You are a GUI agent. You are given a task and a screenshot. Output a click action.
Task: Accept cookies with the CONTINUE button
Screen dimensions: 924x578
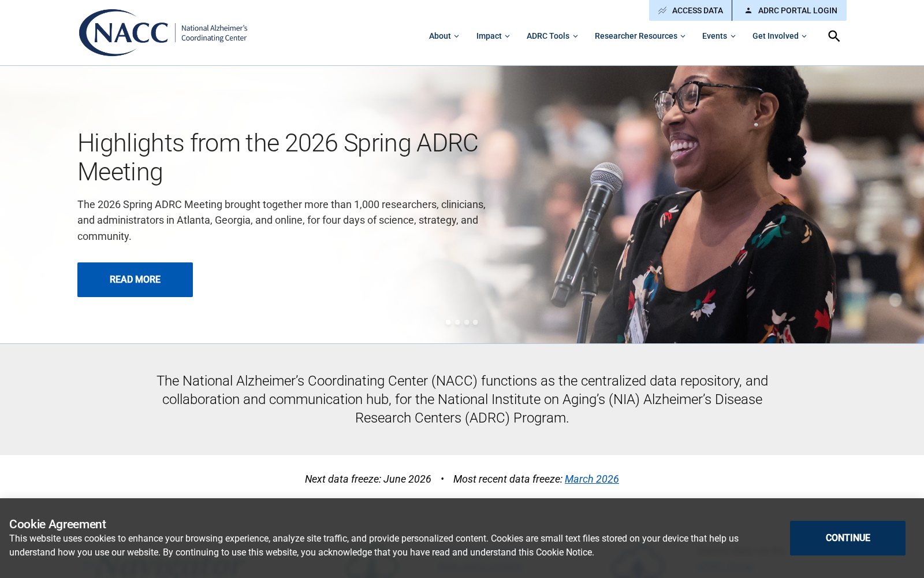pyautogui.click(x=848, y=538)
